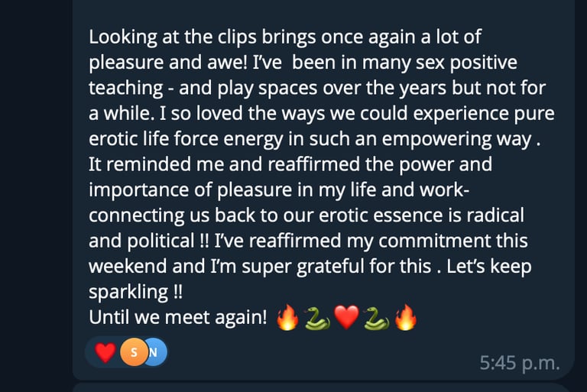Click the second snake emoji

(x=375, y=318)
